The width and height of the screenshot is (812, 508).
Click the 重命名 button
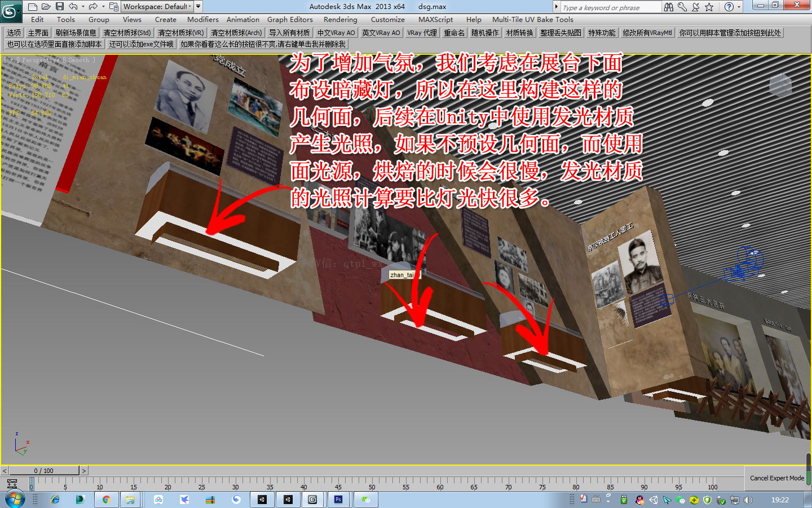[454, 33]
